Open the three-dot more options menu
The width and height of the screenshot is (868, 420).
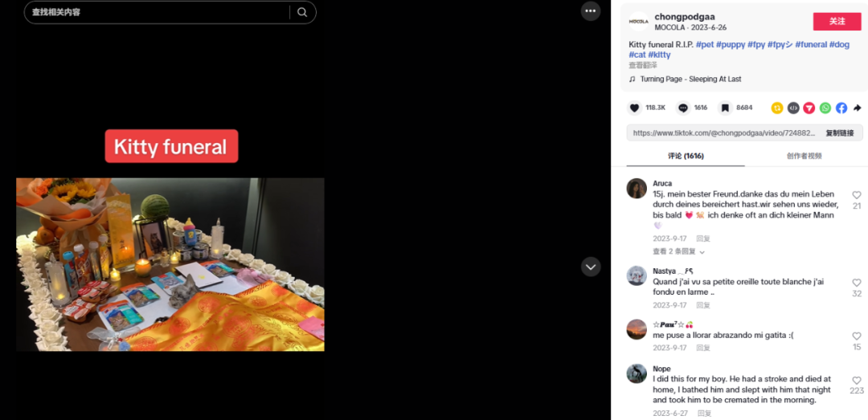[x=591, y=11]
